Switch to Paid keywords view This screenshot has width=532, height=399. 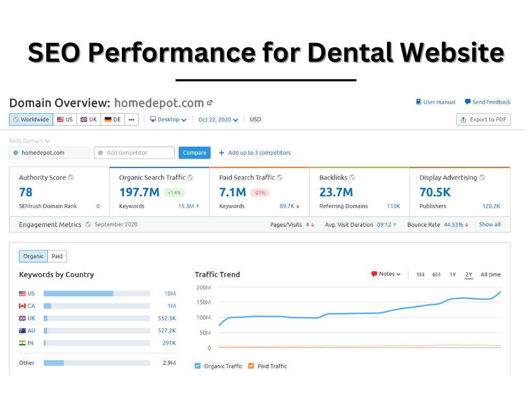tap(57, 256)
